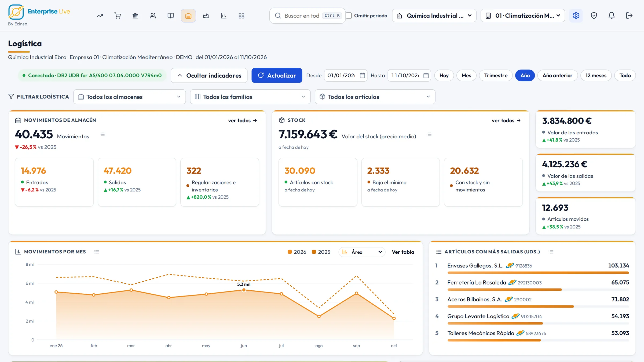The image size is (644, 362).
Task: Open the bar chart reports icon
Action: [224, 16]
